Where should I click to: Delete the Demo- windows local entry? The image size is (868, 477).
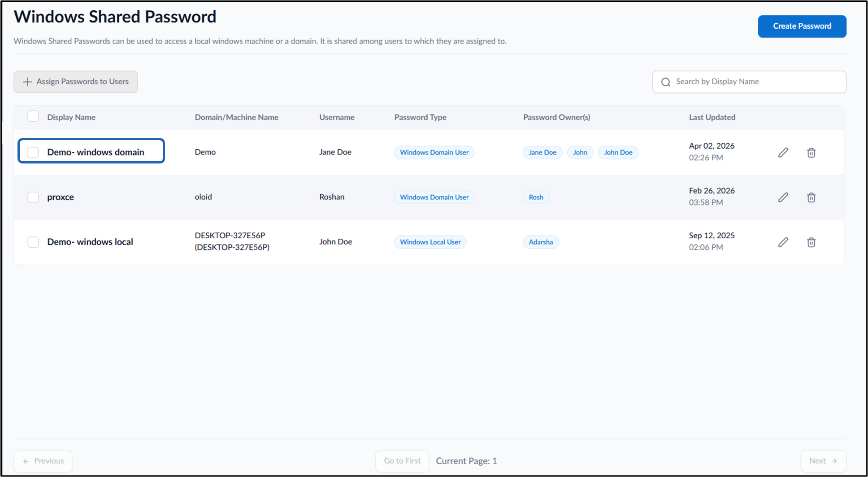(811, 242)
